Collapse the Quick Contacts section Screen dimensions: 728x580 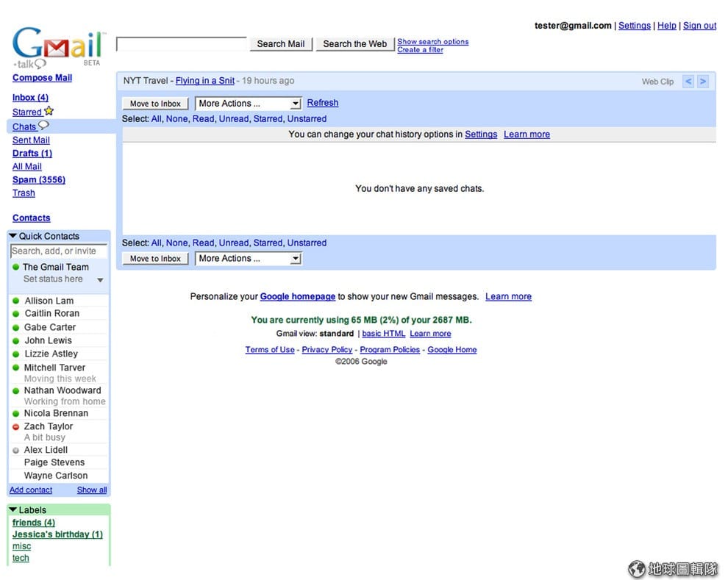[13, 236]
